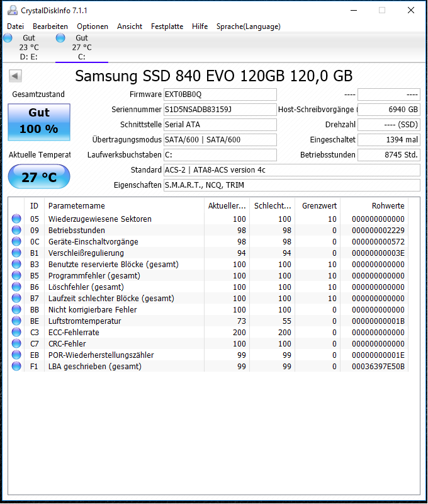This screenshot has width=428, height=504.
Task: Click raw value 000000000572
Action: pos(378,241)
